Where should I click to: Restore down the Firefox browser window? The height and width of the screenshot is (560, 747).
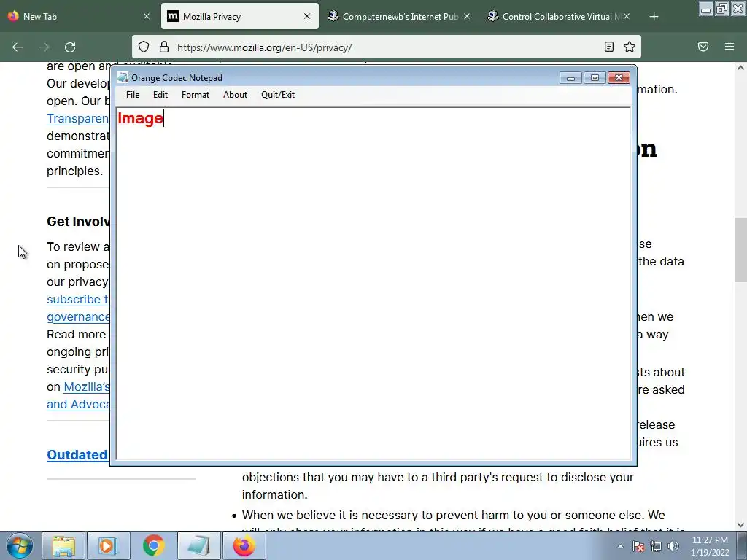coord(721,9)
